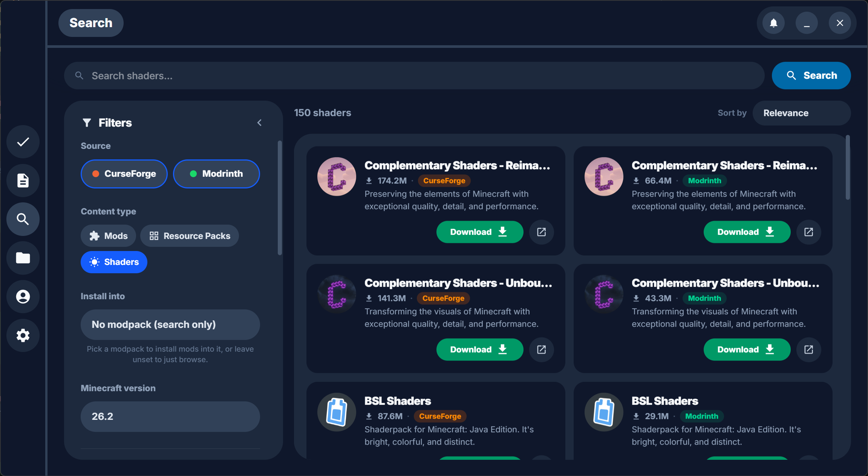Viewport: 868px width, 476px height.
Task: Open the Install into modpack dropdown
Action: pyautogui.click(x=170, y=324)
